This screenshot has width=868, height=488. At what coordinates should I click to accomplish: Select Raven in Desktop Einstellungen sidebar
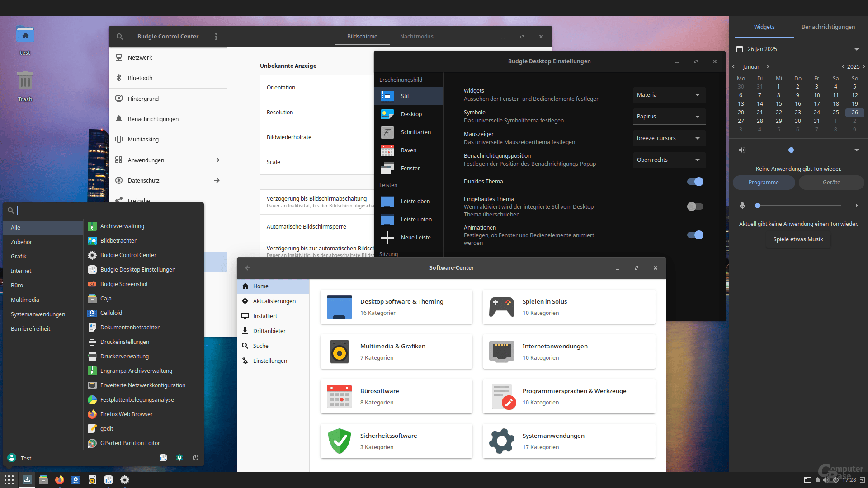coord(409,150)
